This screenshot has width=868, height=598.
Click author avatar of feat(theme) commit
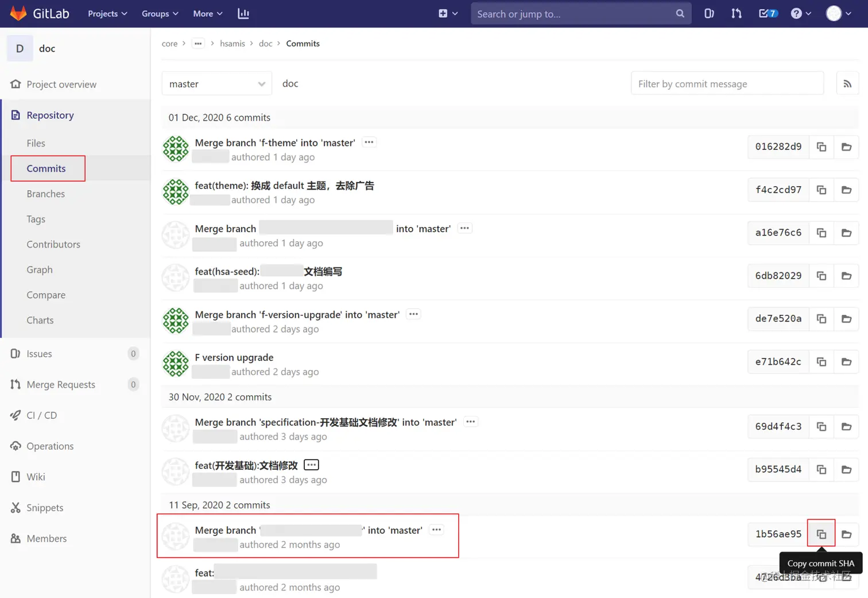[x=176, y=192]
